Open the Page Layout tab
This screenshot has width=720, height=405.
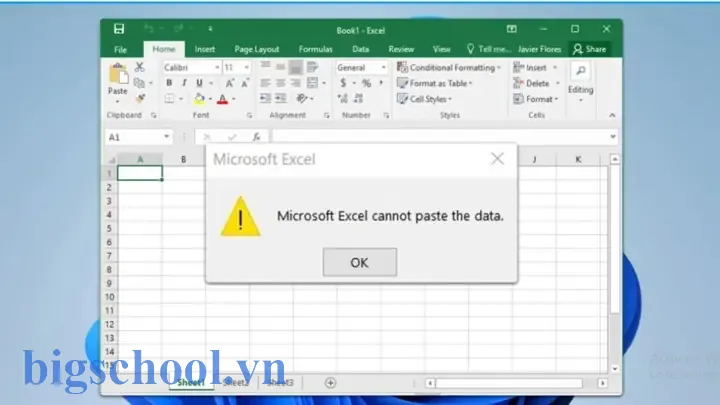tap(257, 49)
